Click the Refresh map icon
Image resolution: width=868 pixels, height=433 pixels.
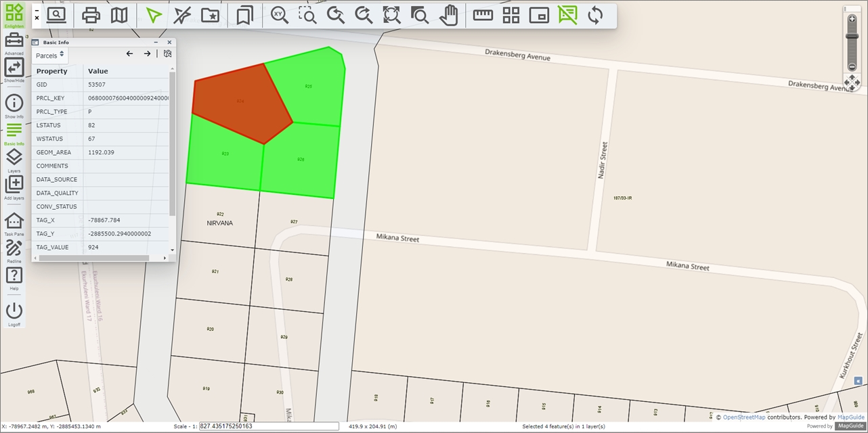[595, 15]
